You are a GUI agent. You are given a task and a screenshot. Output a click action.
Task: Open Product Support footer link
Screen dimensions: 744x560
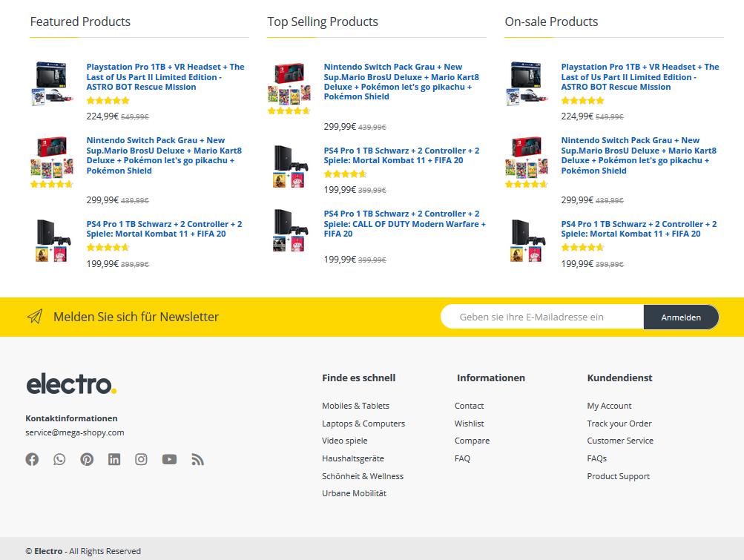click(618, 476)
